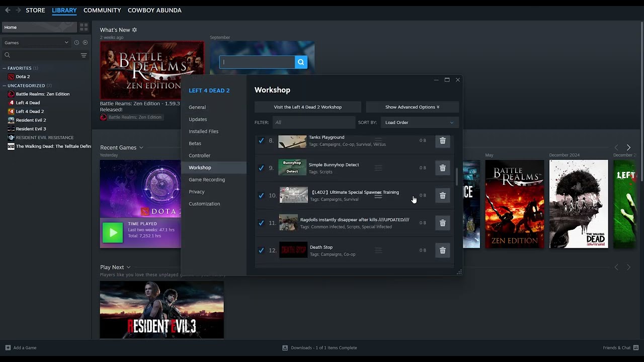The image size is (644, 362).
Task: Collapse the Favorites category
Action: (5, 68)
